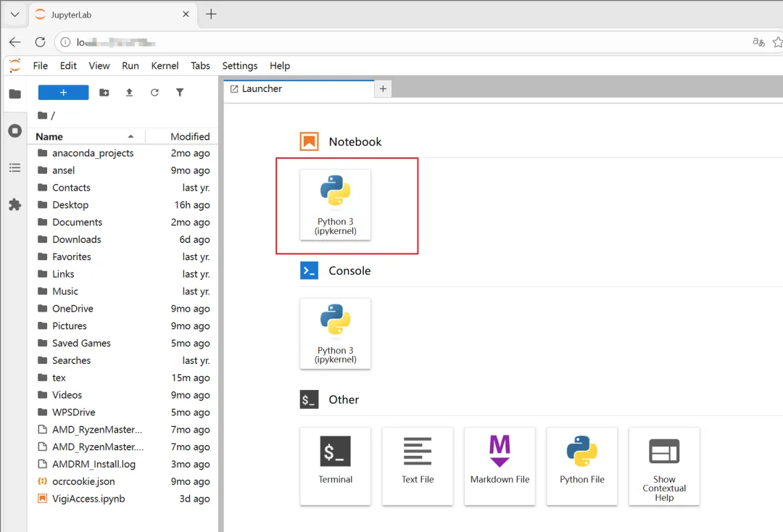The width and height of the screenshot is (783, 532).
Task: Launch Python 3 (ipykernel) Console
Action: click(x=335, y=333)
